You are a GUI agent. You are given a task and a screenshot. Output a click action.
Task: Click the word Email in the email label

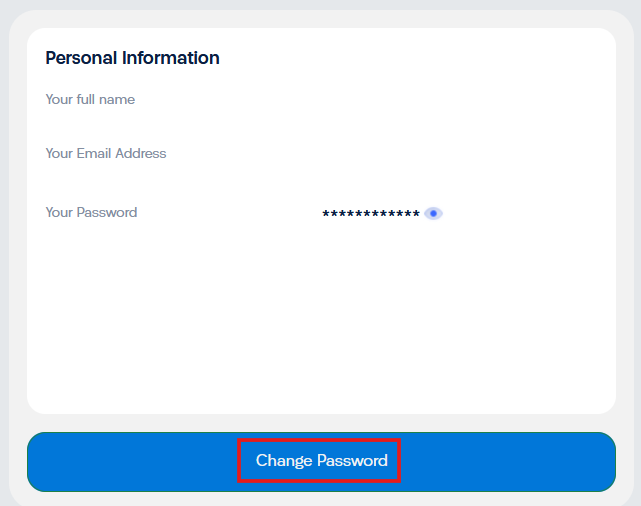[94, 153]
